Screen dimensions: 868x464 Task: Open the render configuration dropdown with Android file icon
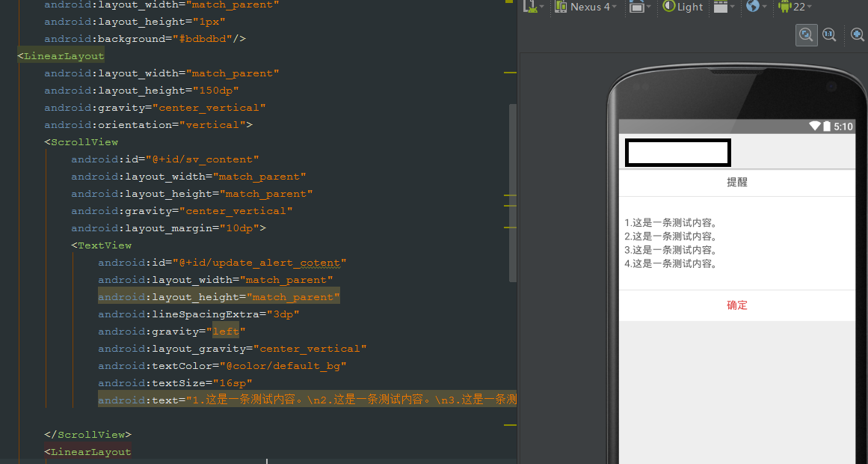click(534, 7)
